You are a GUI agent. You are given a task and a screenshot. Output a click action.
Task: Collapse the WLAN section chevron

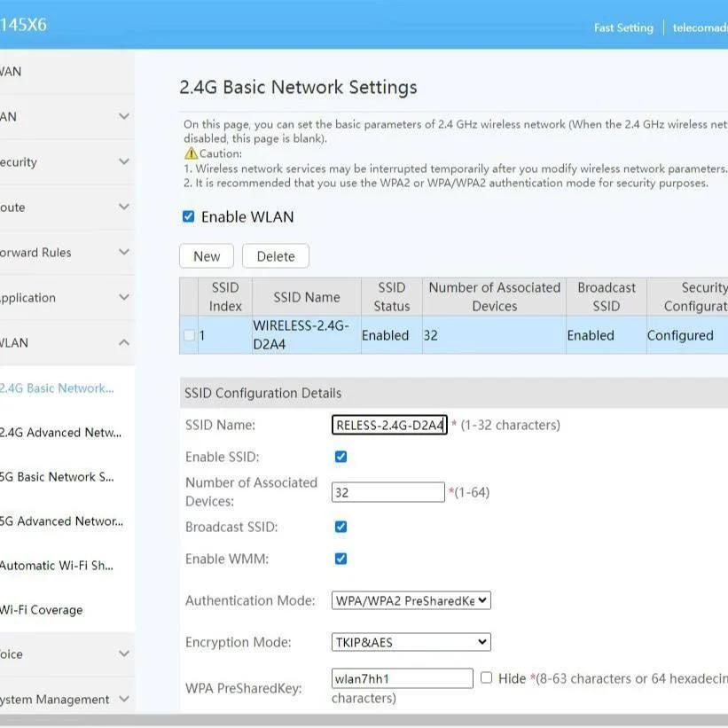click(123, 342)
